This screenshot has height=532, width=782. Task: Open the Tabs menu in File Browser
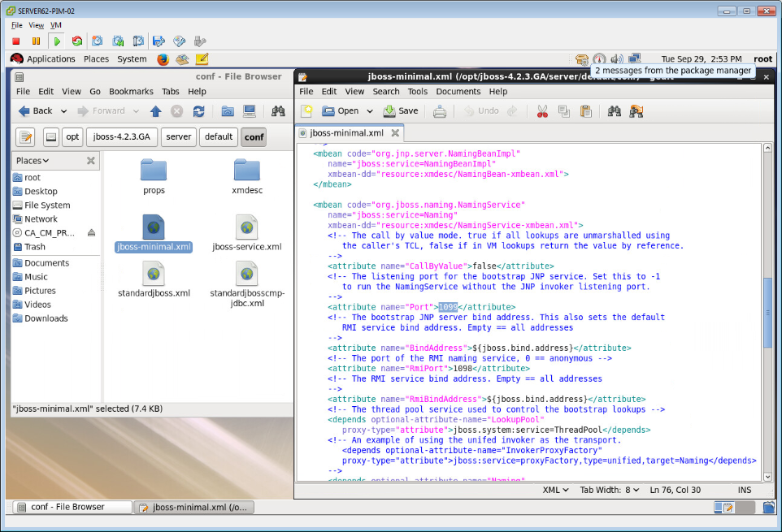point(170,92)
